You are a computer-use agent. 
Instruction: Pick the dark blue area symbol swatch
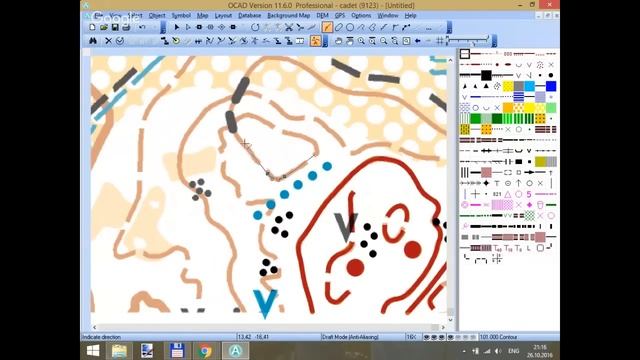click(x=551, y=86)
